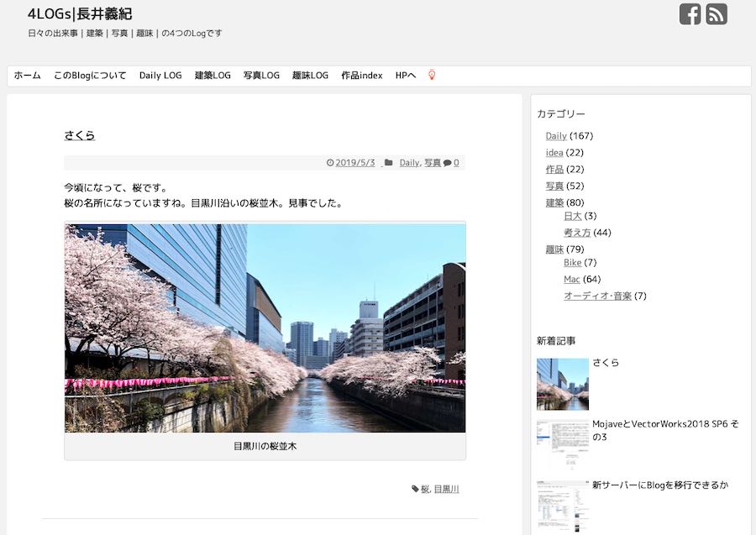This screenshot has width=756, height=535.
Task: Open Daily (167) in sidebar categories
Action: [x=556, y=136]
